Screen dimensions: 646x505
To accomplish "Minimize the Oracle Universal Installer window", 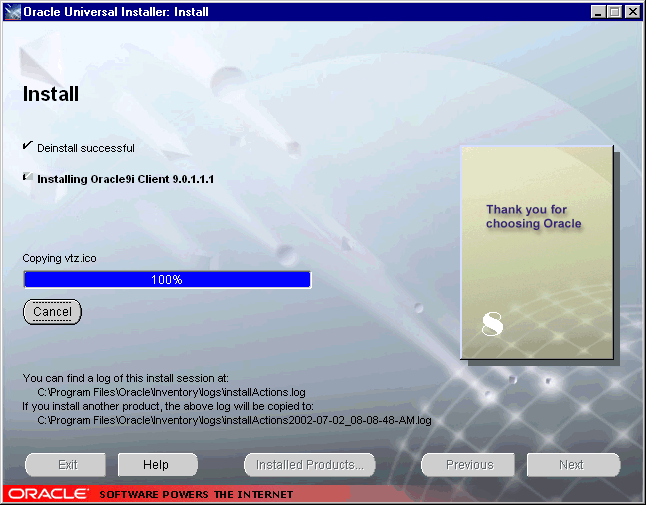I will (598, 12).
